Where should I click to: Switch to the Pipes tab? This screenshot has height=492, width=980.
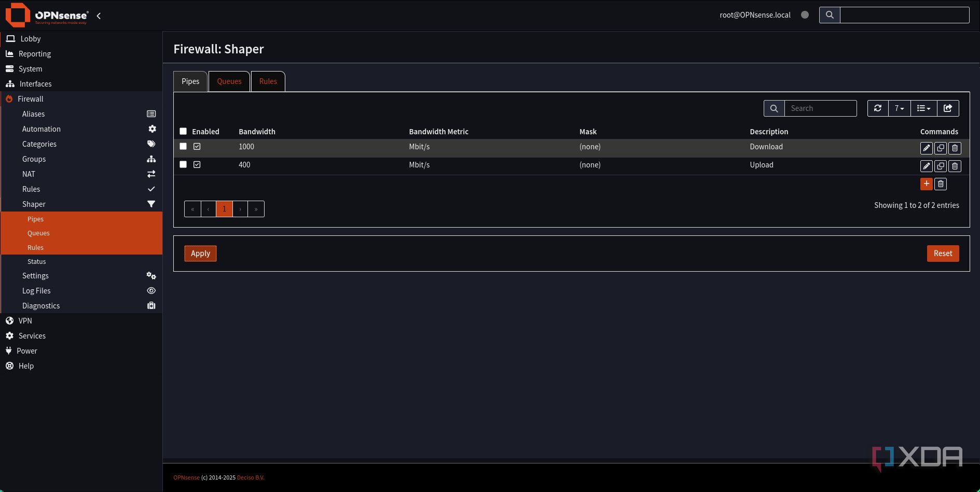coord(190,81)
